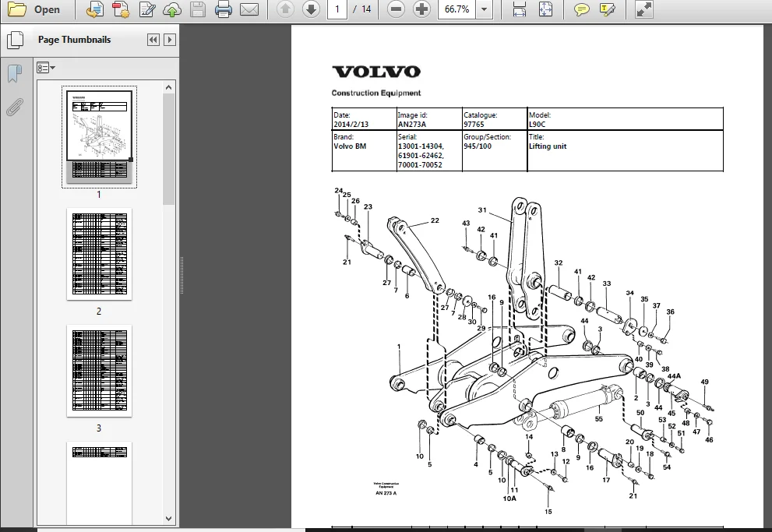Screen dimensions: 772x532
Task: Click part label 10A in diagram
Action: click(509, 499)
